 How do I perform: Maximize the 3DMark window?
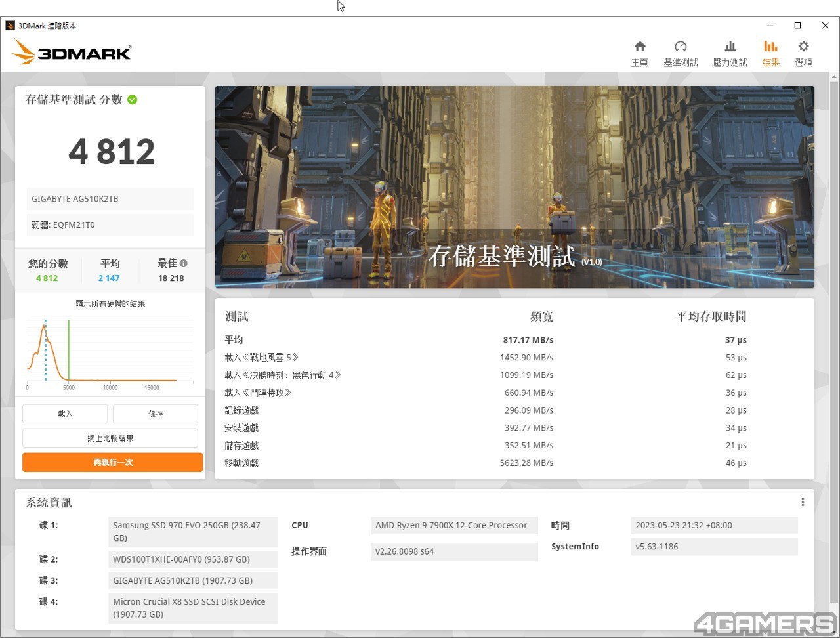pyautogui.click(x=797, y=26)
